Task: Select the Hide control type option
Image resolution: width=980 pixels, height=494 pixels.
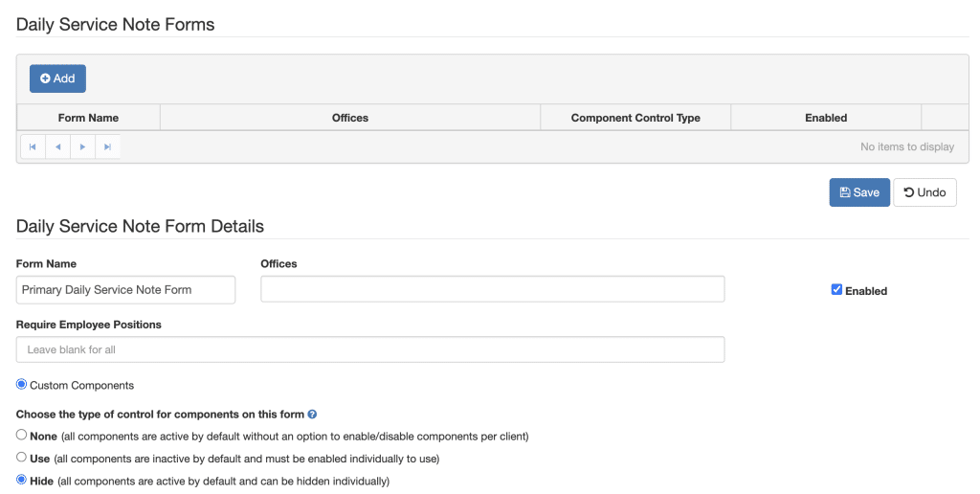Action: click(x=22, y=481)
